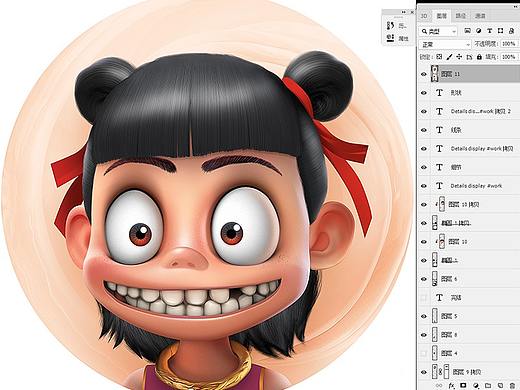This screenshot has width=520, height=390.
Task: Open the blend mode dropdown
Action: tap(445, 44)
